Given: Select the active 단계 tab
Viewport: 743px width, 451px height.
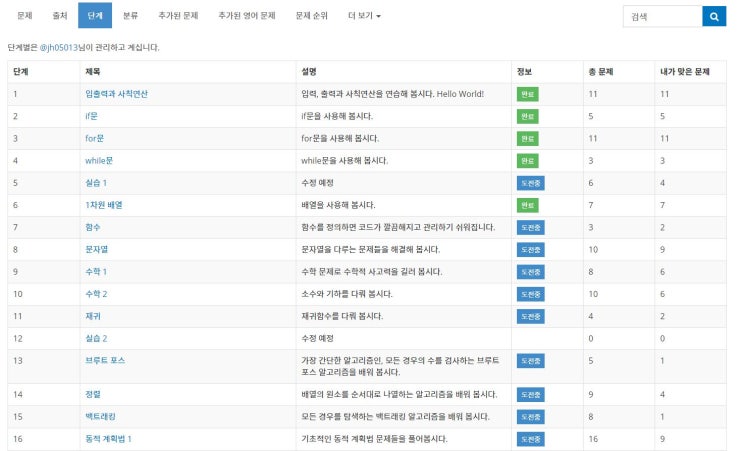Looking at the screenshot, I should click(x=95, y=16).
